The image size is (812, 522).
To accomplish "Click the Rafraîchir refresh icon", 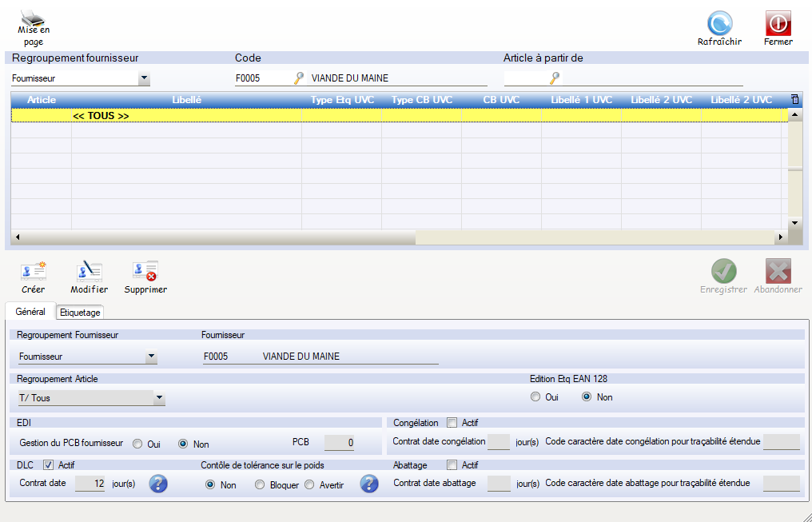I will click(x=719, y=22).
